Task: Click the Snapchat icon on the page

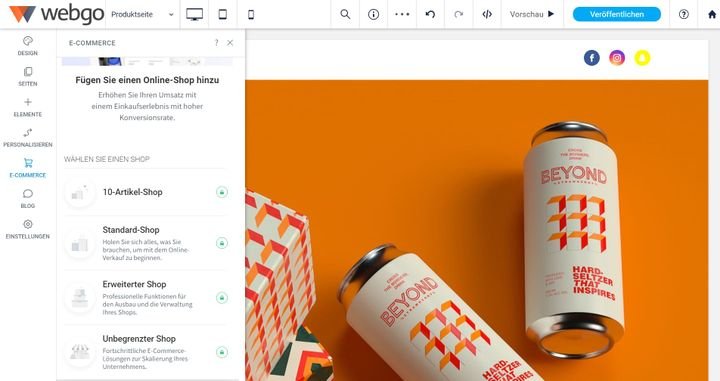Action: (642, 58)
